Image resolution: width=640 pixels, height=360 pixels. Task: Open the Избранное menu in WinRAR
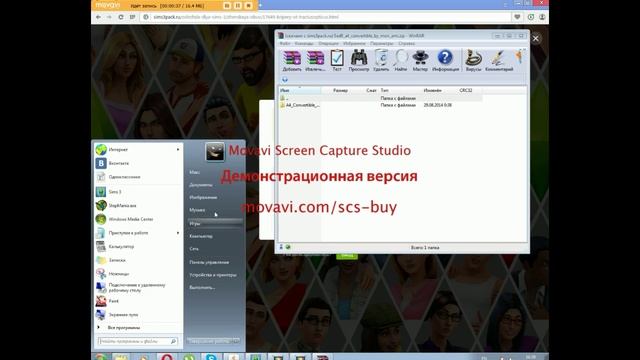pyautogui.click(x=354, y=43)
